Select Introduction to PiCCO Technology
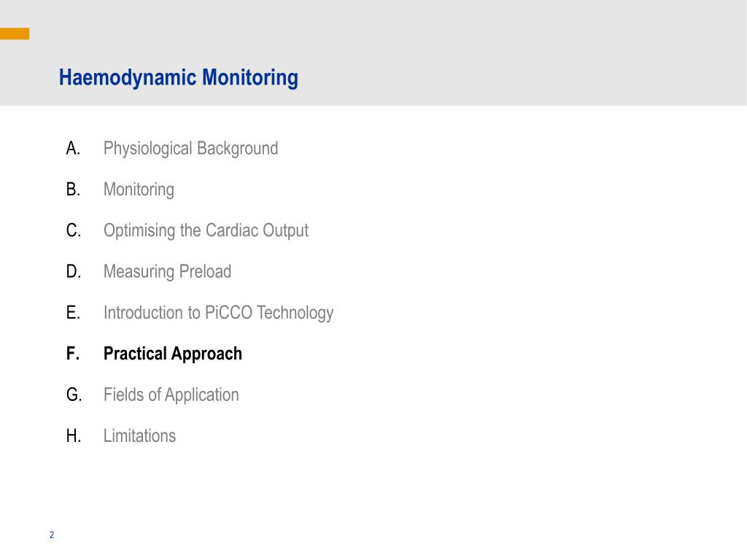 218,313
